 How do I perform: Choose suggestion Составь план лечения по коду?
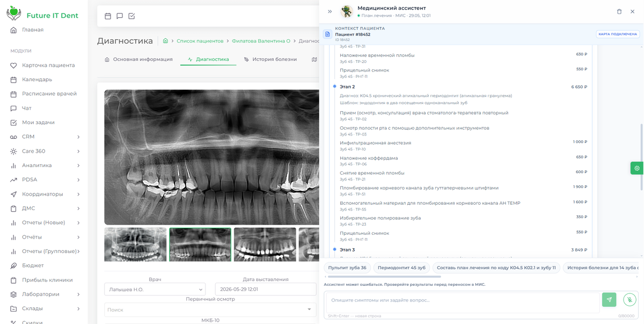point(496,268)
